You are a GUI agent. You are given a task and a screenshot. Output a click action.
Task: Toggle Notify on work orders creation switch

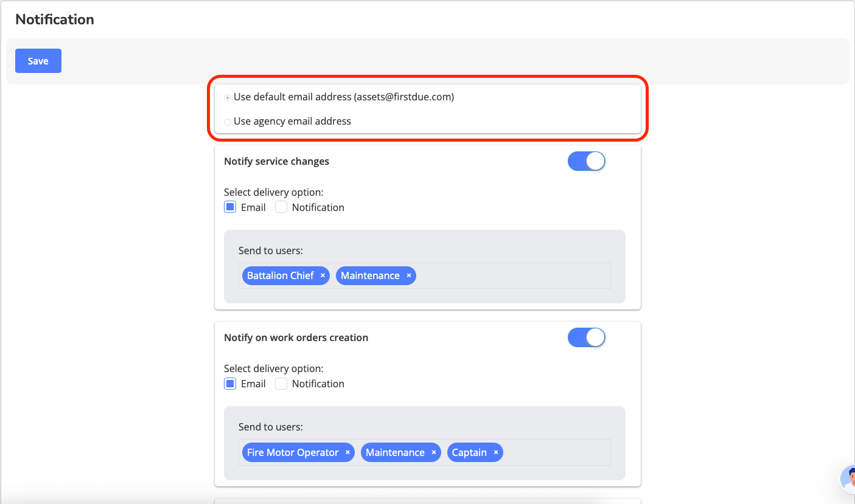586,337
